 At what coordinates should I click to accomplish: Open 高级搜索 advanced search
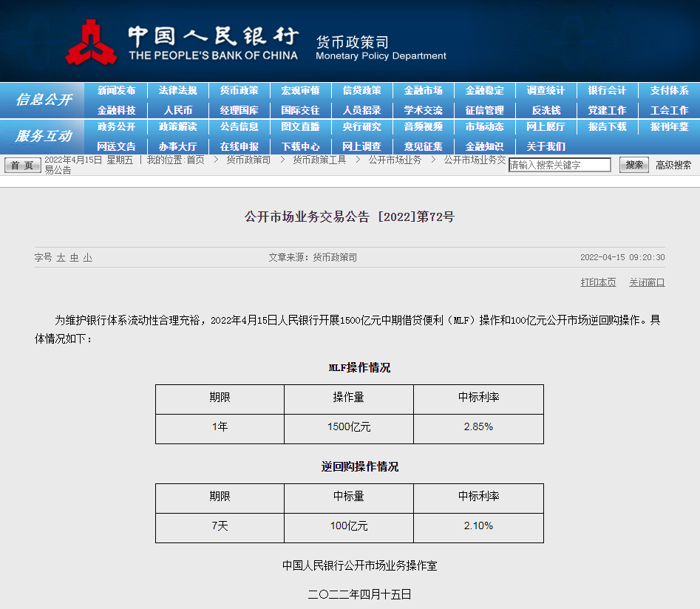(x=673, y=166)
